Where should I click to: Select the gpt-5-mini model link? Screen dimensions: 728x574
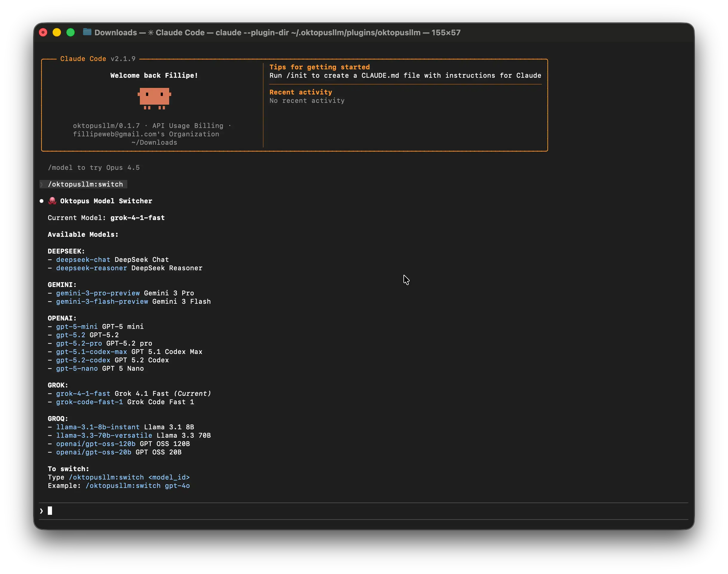(76, 326)
